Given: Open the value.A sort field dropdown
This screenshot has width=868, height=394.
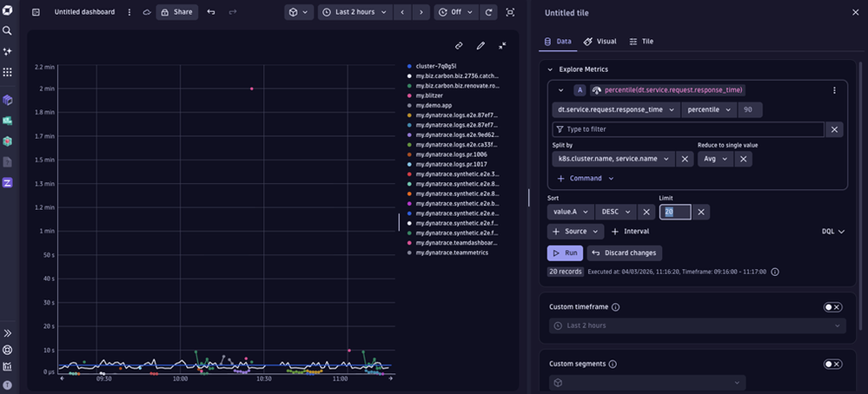Looking at the screenshot, I should point(571,213).
